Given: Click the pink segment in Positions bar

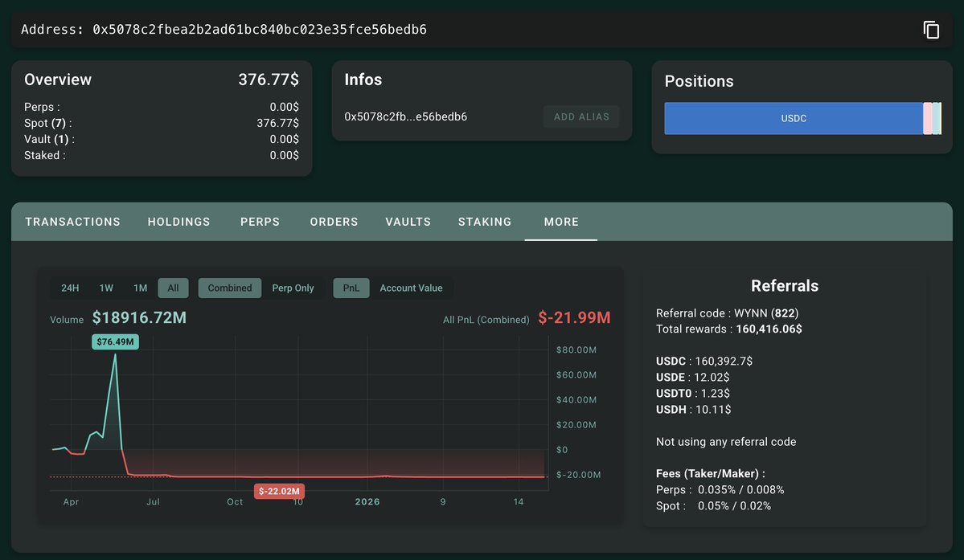Looking at the screenshot, I should 928,118.
